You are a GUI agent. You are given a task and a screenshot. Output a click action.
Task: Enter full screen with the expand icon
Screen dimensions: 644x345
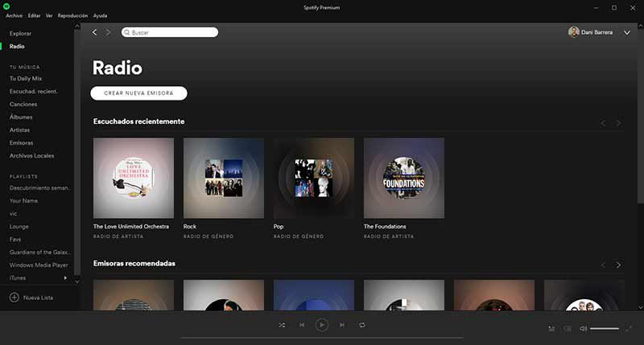[629, 329]
